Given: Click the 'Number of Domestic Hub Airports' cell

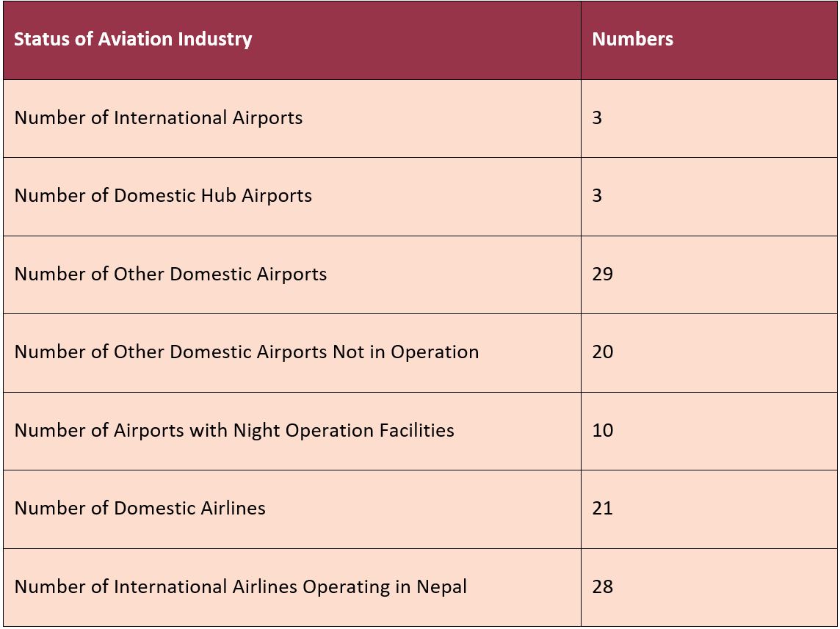Looking at the screenshot, I should tap(163, 196).
